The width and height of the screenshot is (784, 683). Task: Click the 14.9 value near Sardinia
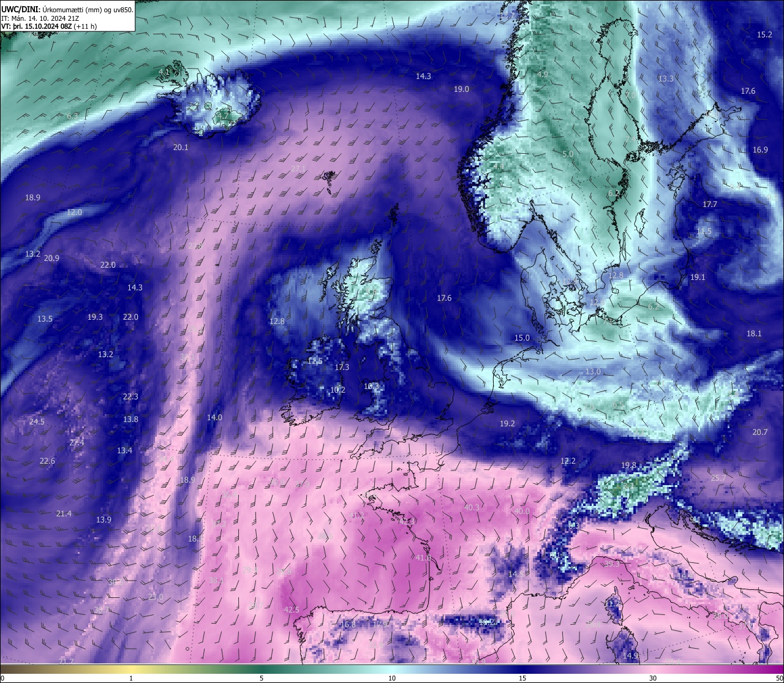[630, 656]
